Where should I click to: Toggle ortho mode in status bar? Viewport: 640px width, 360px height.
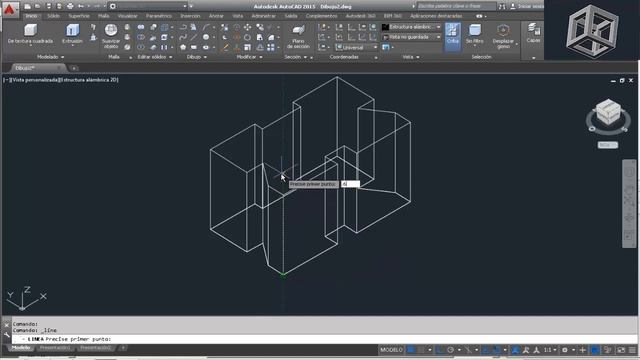(439, 350)
